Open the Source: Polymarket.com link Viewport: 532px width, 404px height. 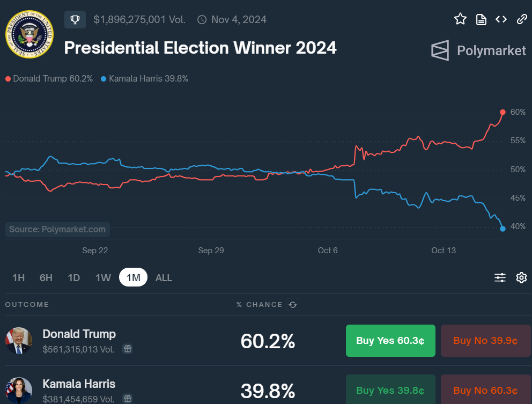pos(57,230)
